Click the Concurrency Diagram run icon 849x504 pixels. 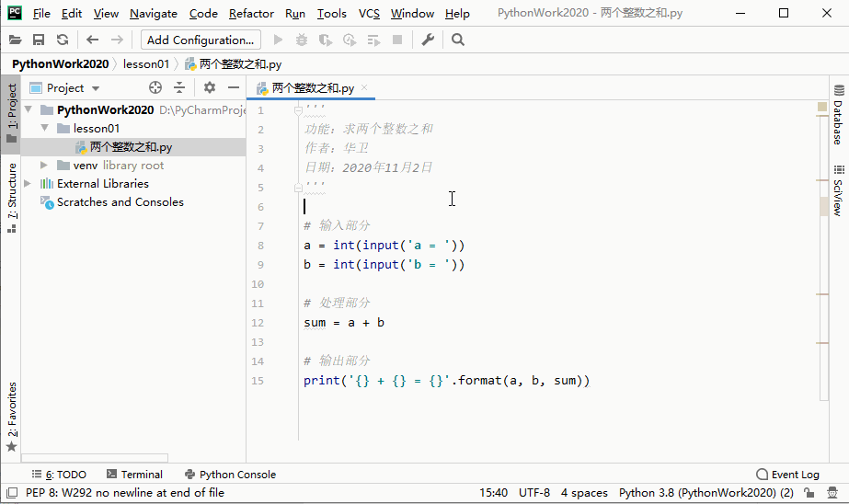373,40
